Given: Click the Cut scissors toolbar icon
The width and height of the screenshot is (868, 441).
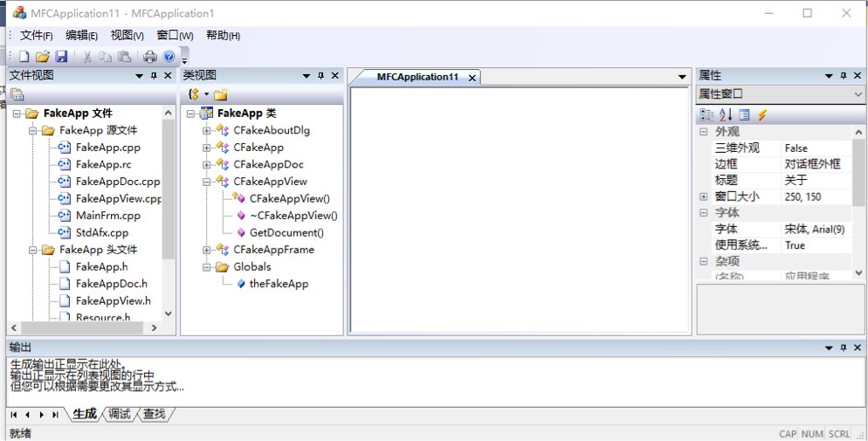Looking at the screenshot, I should pyautogui.click(x=87, y=57).
